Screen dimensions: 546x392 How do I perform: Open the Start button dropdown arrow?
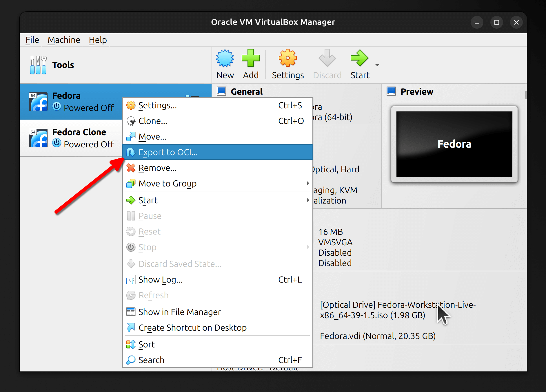[x=377, y=65]
